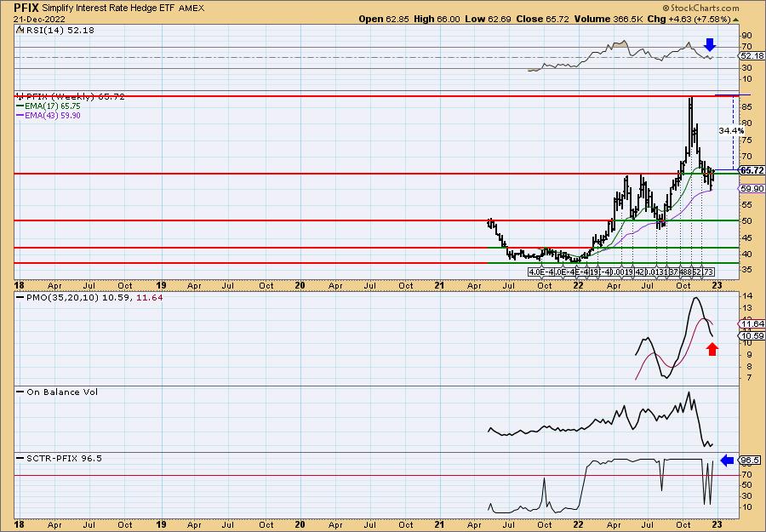Screen dimensions: 766x532
Task: Select the PFIX (Weekly) 65.72 legend
Action: [75, 97]
